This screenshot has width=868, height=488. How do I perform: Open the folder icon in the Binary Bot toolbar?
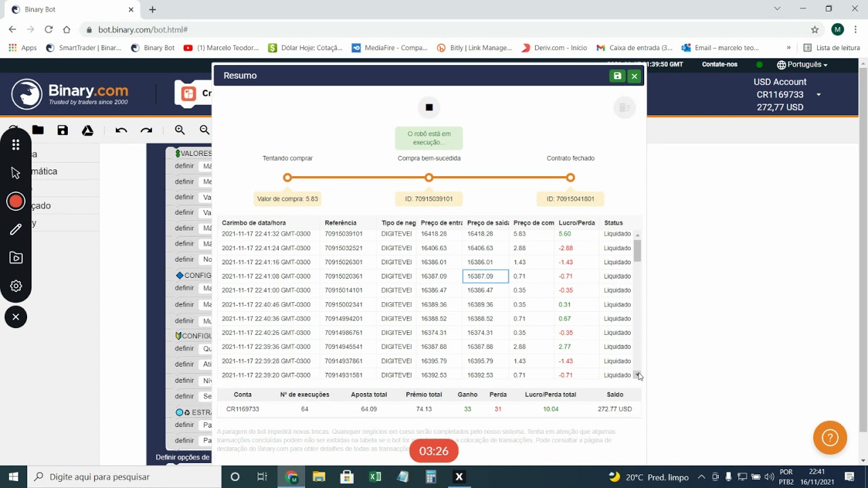(38, 130)
